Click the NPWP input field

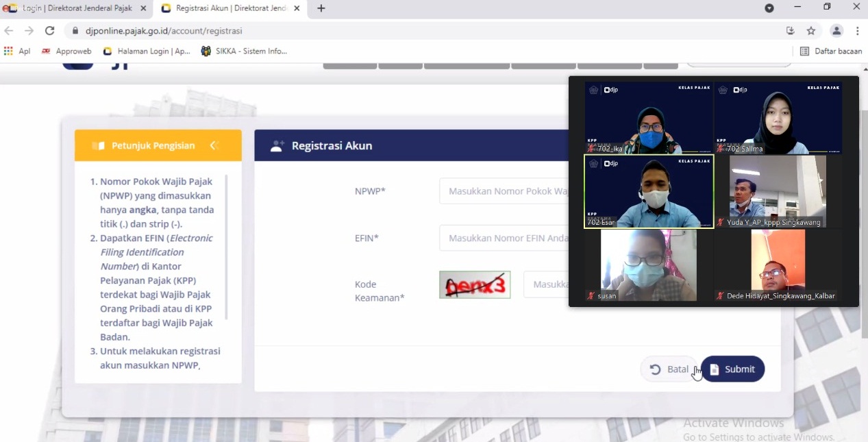point(504,191)
